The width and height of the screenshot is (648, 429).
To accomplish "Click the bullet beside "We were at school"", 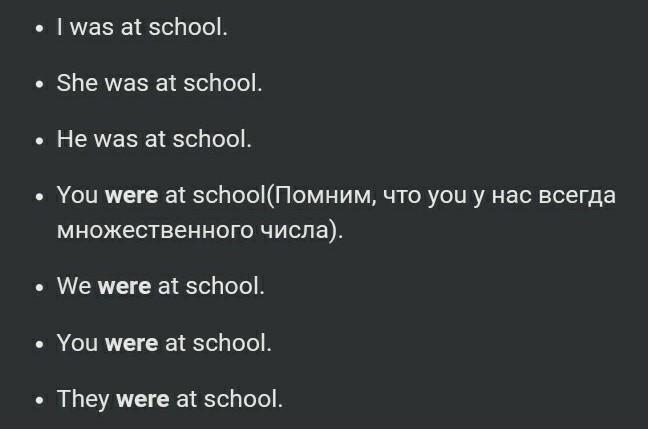I will (39, 288).
